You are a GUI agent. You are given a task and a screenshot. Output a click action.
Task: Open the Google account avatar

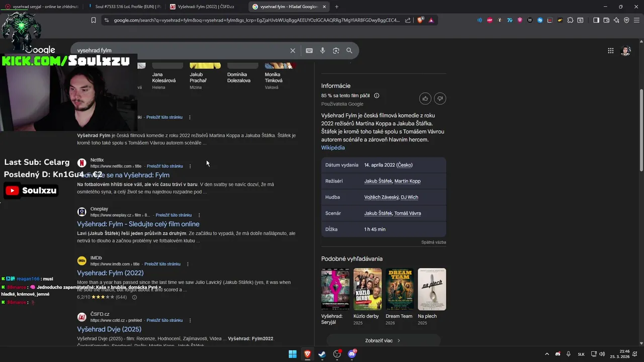click(626, 50)
